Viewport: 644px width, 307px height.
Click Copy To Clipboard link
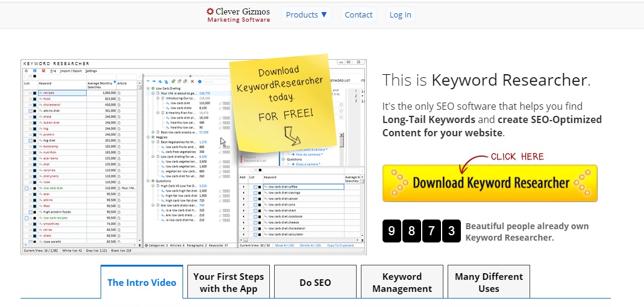tap(340, 245)
